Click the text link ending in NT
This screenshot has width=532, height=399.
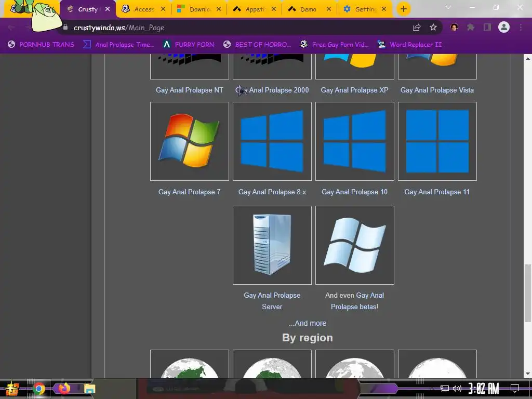[x=189, y=90]
